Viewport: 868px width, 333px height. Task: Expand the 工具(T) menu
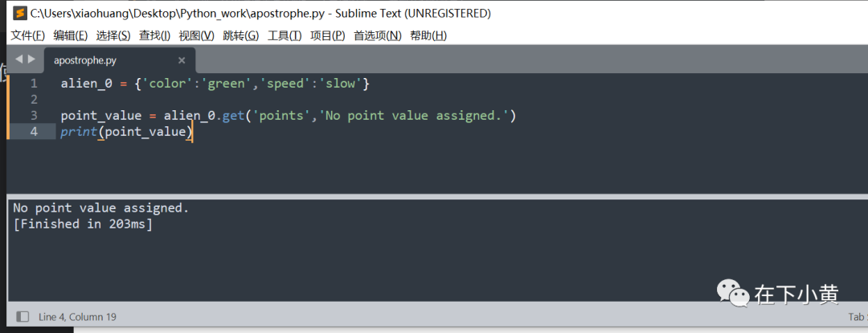point(285,35)
